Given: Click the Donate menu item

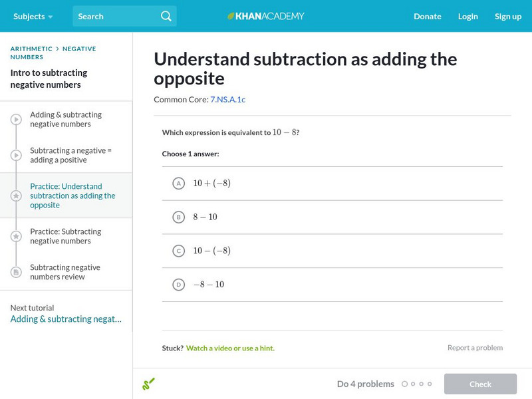Looking at the screenshot, I should (427, 16).
